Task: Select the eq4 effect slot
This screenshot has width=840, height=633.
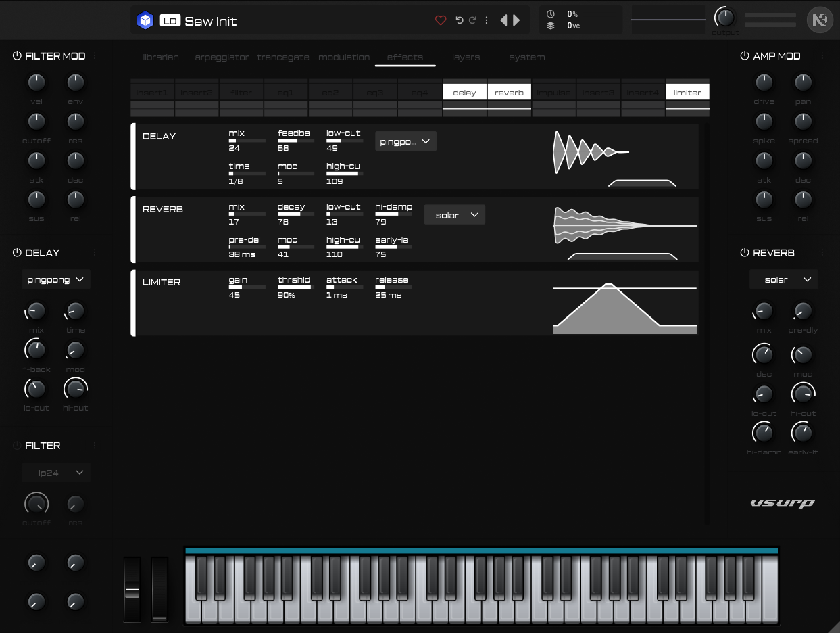Action: point(420,93)
